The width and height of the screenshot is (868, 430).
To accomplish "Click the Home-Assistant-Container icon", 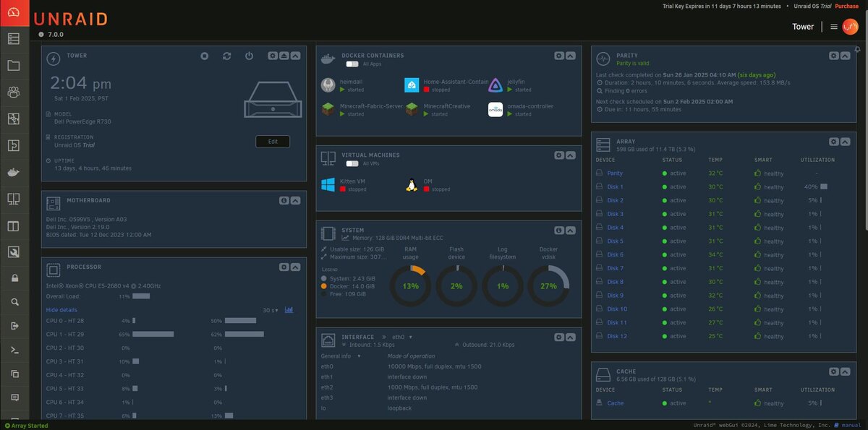I will [412, 86].
